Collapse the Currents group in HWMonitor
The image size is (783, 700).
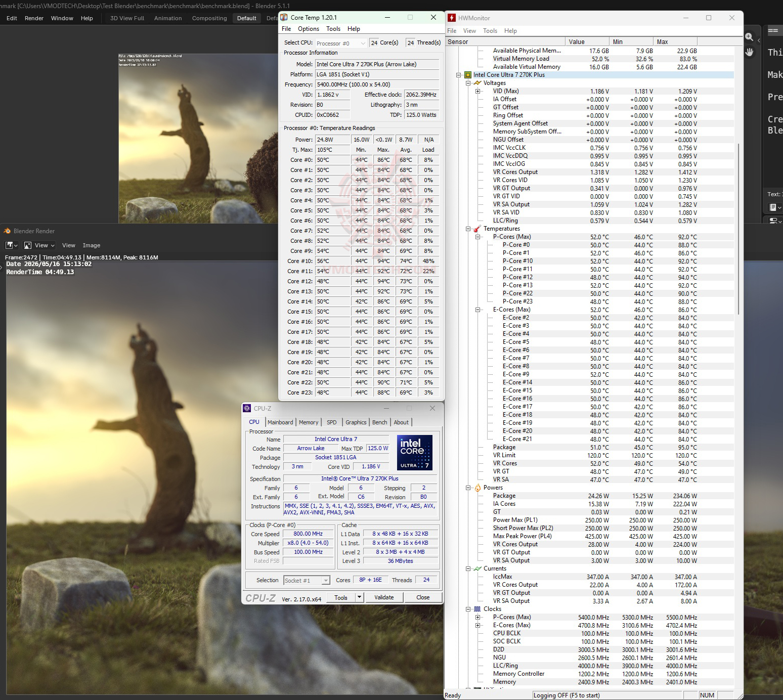pyautogui.click(x=468, y=568)
